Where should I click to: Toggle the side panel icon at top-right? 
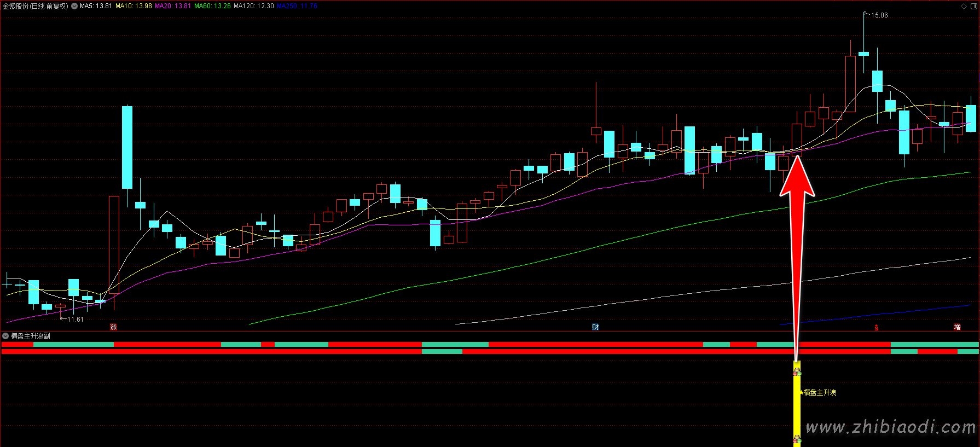(x=973, y=6)
